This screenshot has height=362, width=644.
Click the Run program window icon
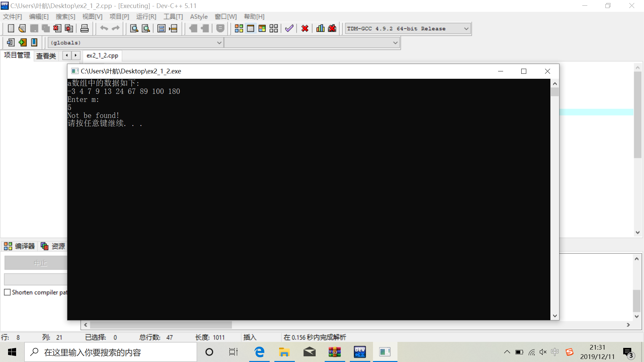click(x=251, y=28)
